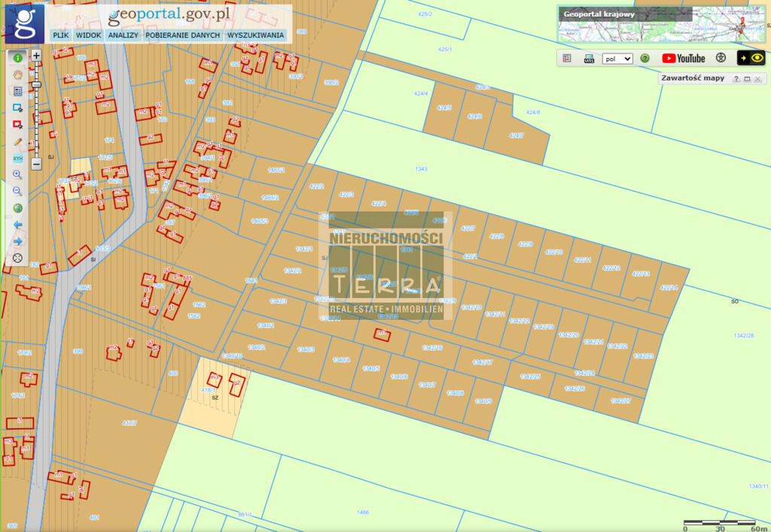Show full extent with globe icon

[x=18, y=208]
